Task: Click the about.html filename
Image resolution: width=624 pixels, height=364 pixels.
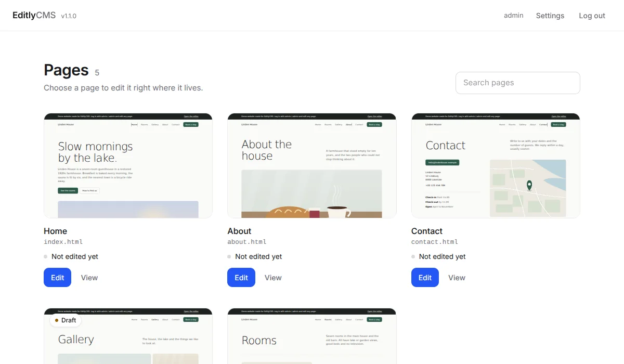Action: point(247,242)
